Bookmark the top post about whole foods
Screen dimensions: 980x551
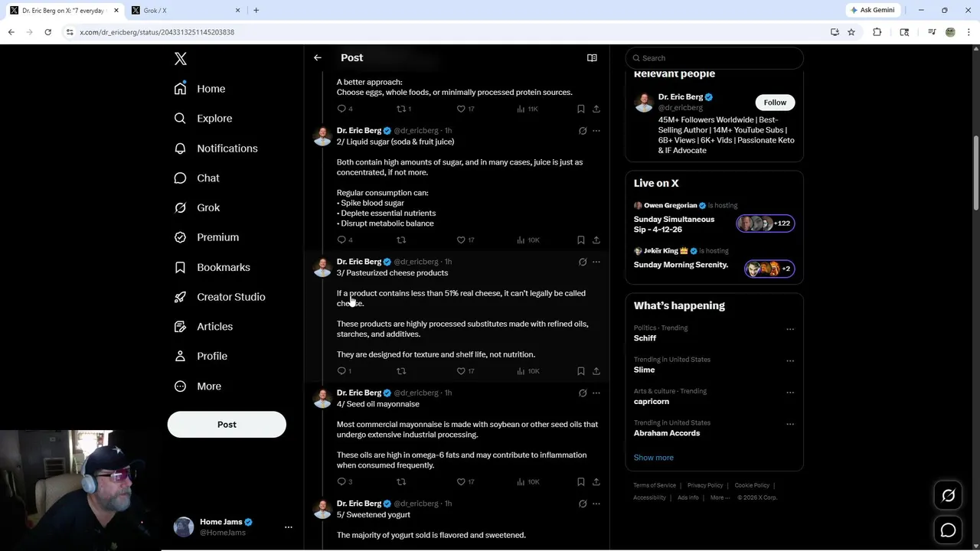point(581,109)
